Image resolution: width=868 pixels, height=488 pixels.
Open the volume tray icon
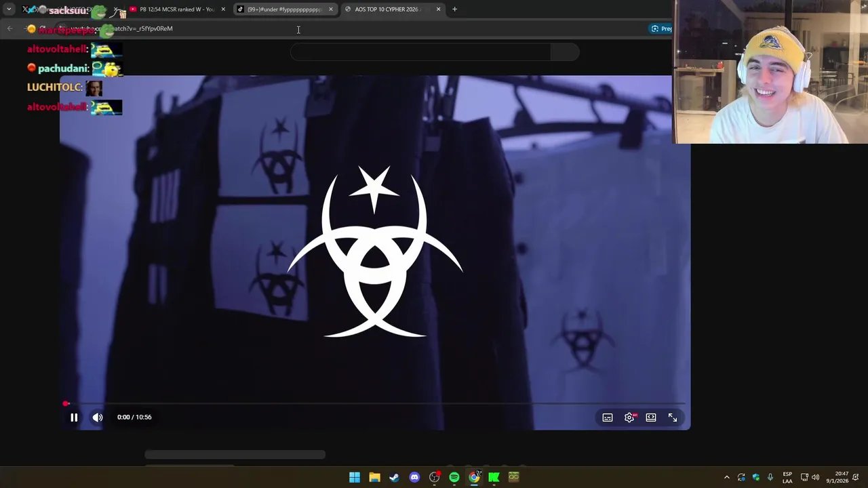[x=816, y=477]
